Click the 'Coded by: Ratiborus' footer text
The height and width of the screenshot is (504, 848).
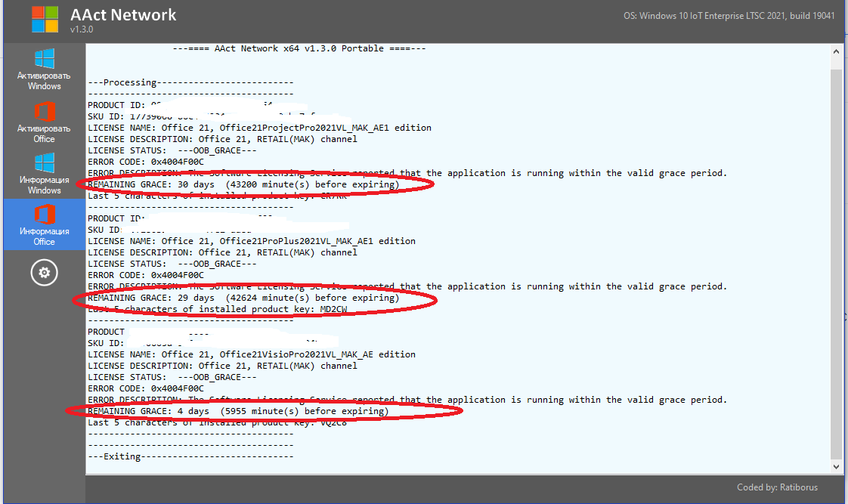(777, 487)
